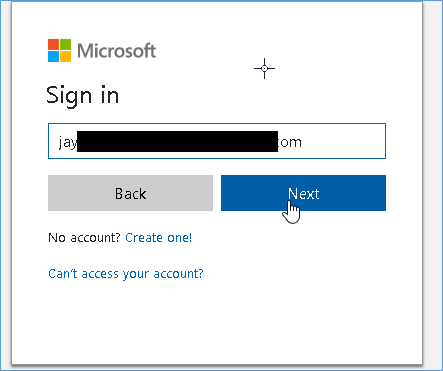Focus the email address input field
Viewport: 443px width, 371px height.
pyautogui.click(x=217, y=141)
